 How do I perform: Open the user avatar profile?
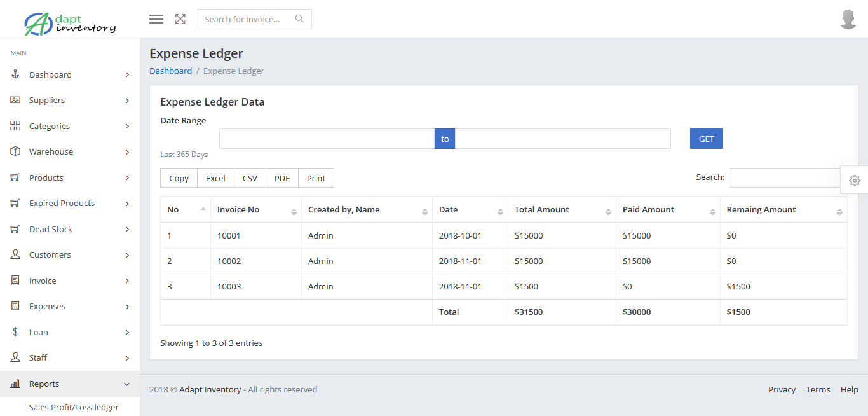click(x=848, y=19)
